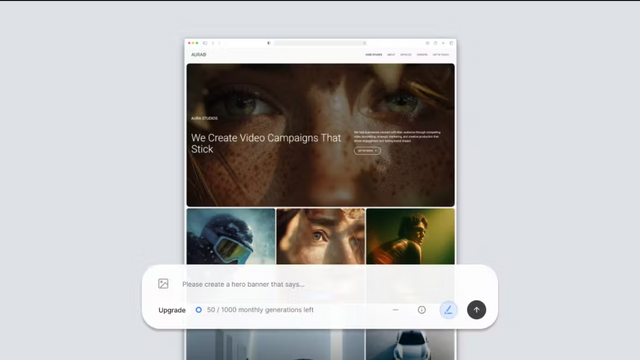The height and width of the screenshot is (360, 640).
Task: Click the browser sidebar toggle icon
Action: (x=205, y=43)
